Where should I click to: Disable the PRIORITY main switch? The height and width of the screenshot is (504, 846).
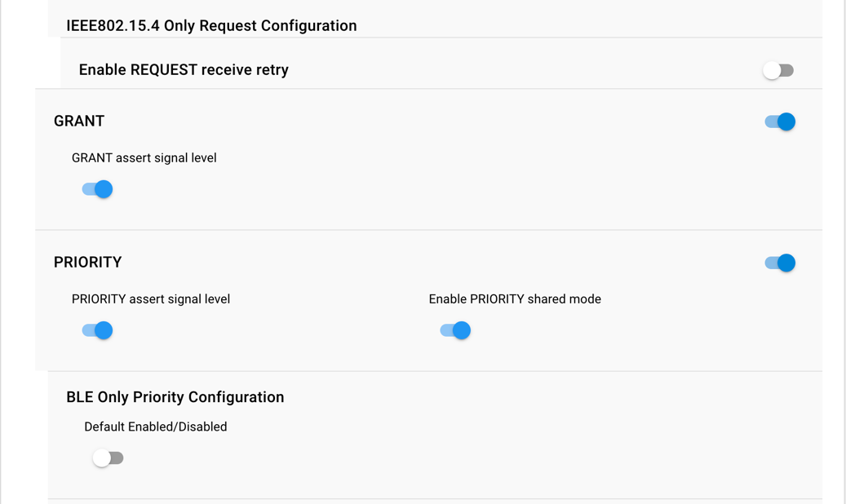tap(780, 263)
